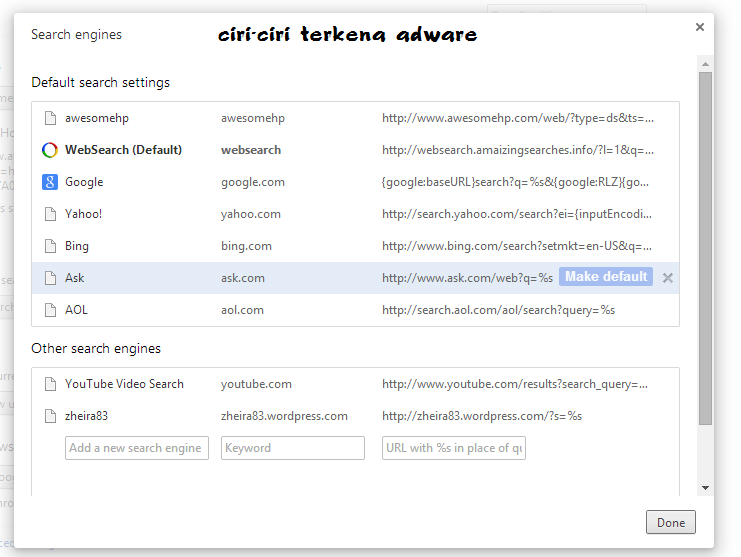Select the Google engine name
The height and width of the screenshot is (557, 741).
[84, 182]
